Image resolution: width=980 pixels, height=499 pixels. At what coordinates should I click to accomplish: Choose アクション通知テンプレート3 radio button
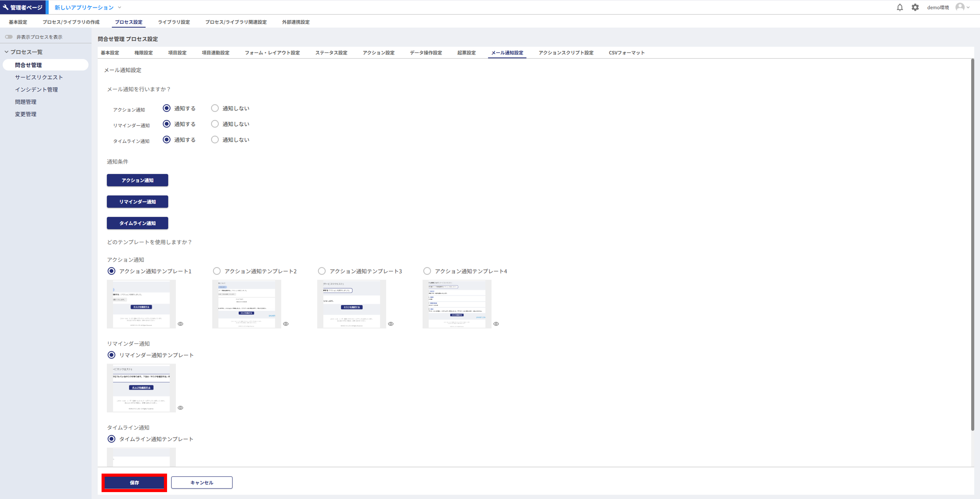[322, 271]
